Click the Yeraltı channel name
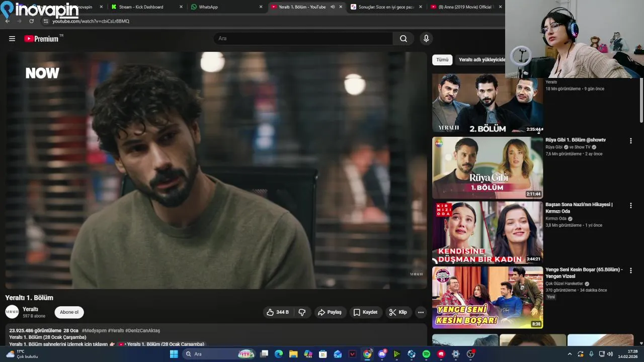 30,309
